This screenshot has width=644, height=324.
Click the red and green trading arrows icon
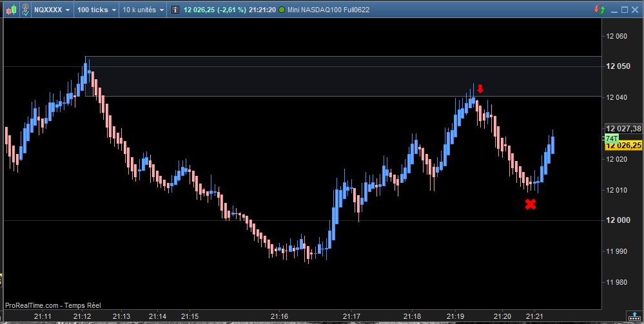(x=600, y=10)
